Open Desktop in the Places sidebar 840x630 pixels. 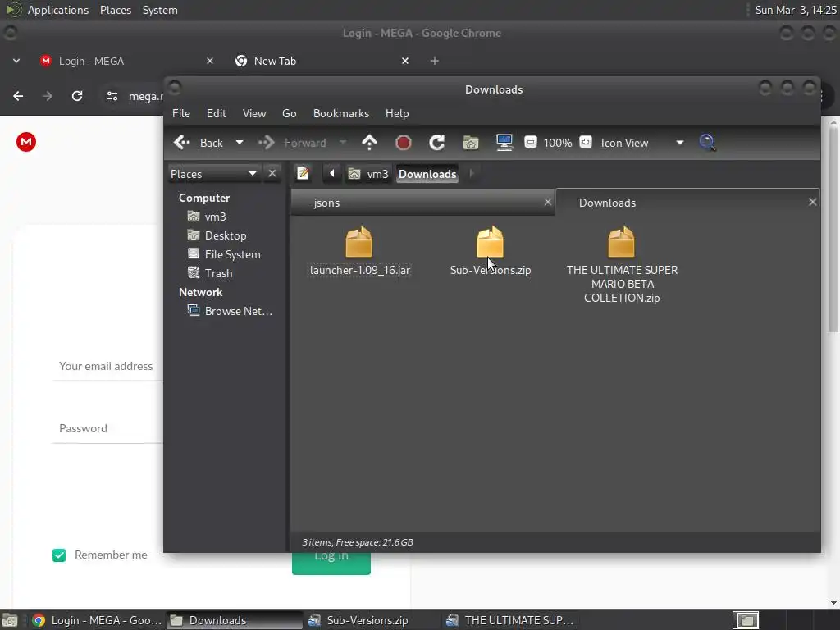[x=217, y=235]
